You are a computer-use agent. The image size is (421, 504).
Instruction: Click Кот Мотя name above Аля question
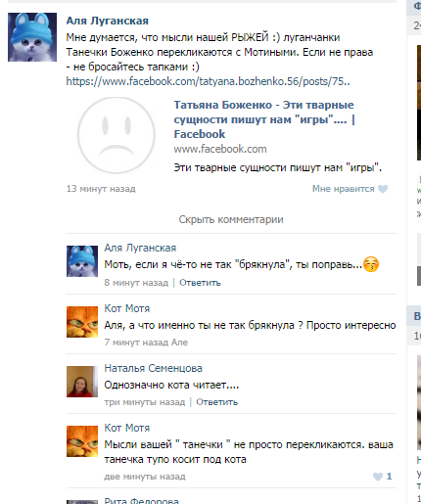click(127, 308)
